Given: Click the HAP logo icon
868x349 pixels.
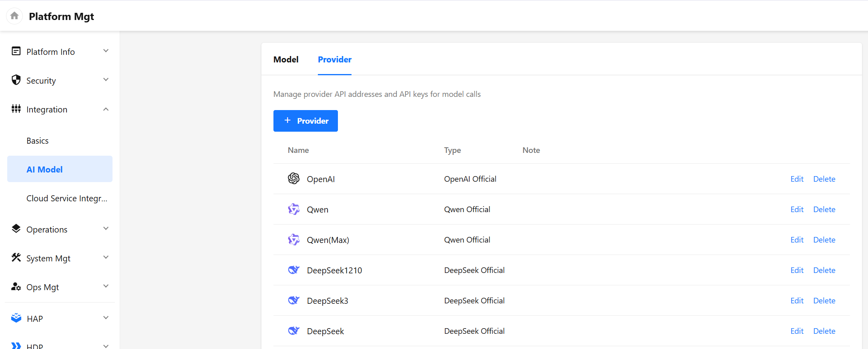Looking at the screenshot, I should [x=16, y=318].
